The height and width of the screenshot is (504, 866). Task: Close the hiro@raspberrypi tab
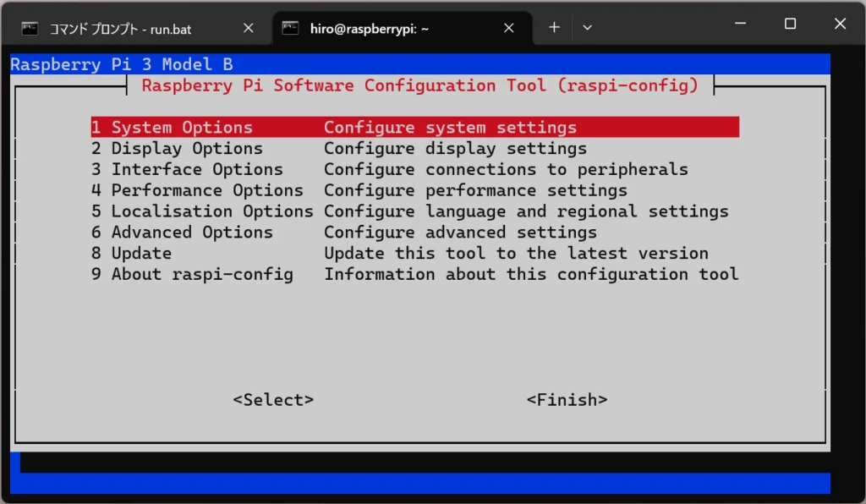click(509, 28)
